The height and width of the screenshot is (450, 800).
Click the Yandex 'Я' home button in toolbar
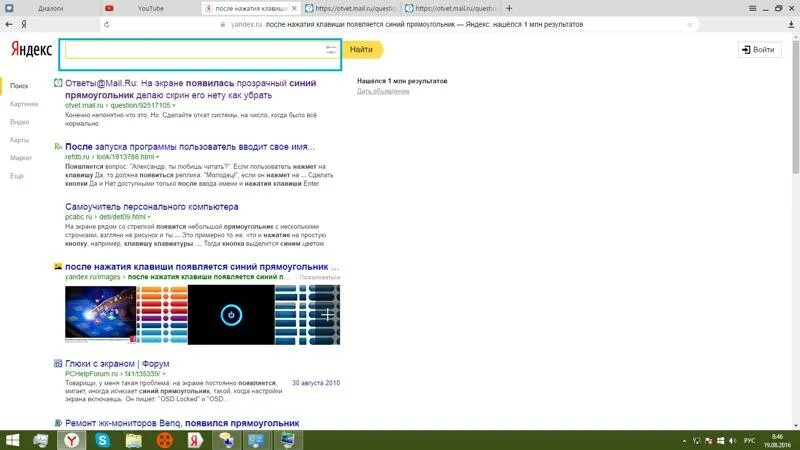pyautogui.click(x=24, y=24)
